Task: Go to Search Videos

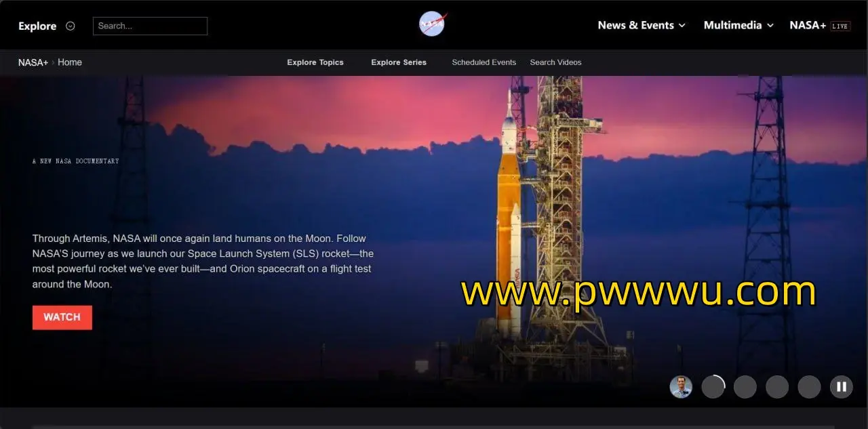Action: (555, 62)
